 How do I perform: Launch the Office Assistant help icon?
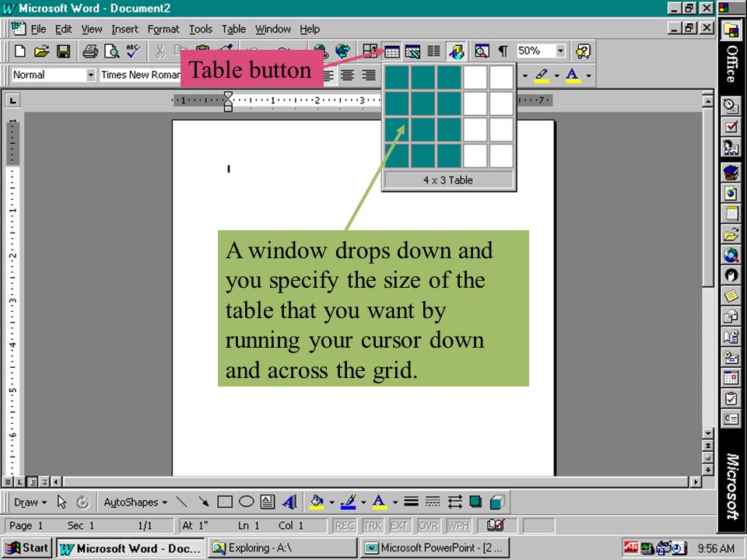583,51
